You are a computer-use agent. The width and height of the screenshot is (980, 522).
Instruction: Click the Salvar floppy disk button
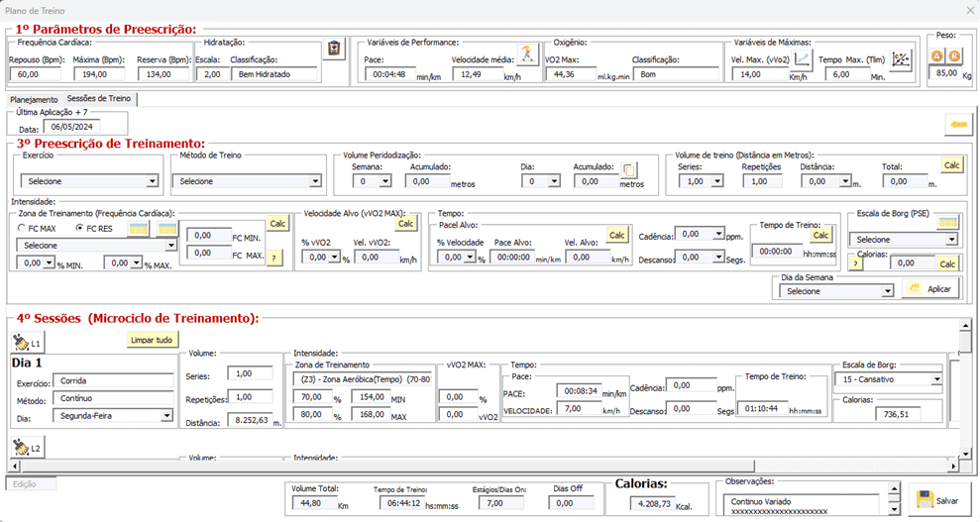[939, 500]
